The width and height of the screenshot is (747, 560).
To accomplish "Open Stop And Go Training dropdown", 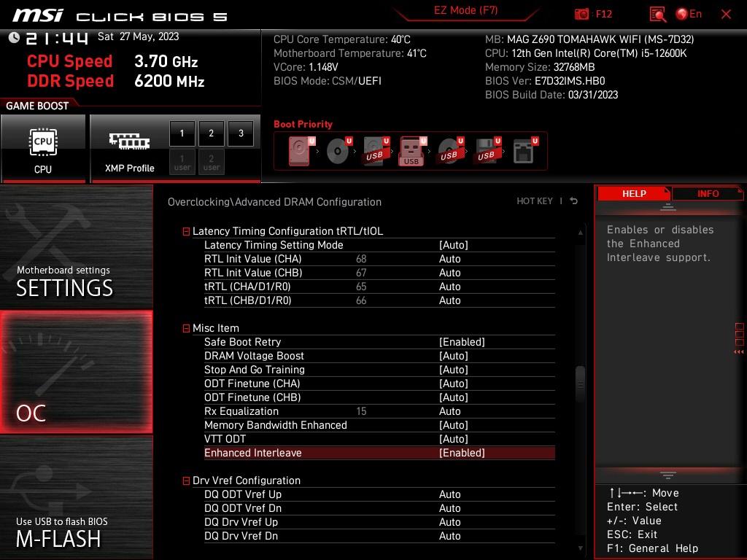I will click(x=453, y=370).
